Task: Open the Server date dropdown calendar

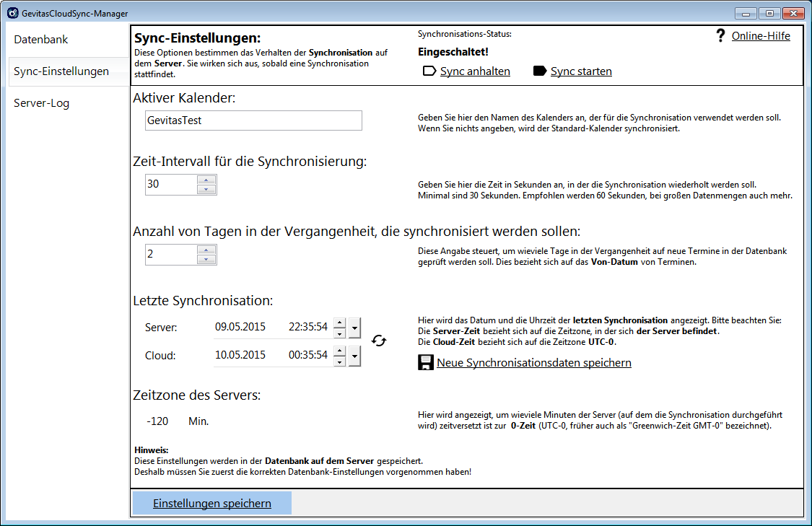Action: (354, 328)
